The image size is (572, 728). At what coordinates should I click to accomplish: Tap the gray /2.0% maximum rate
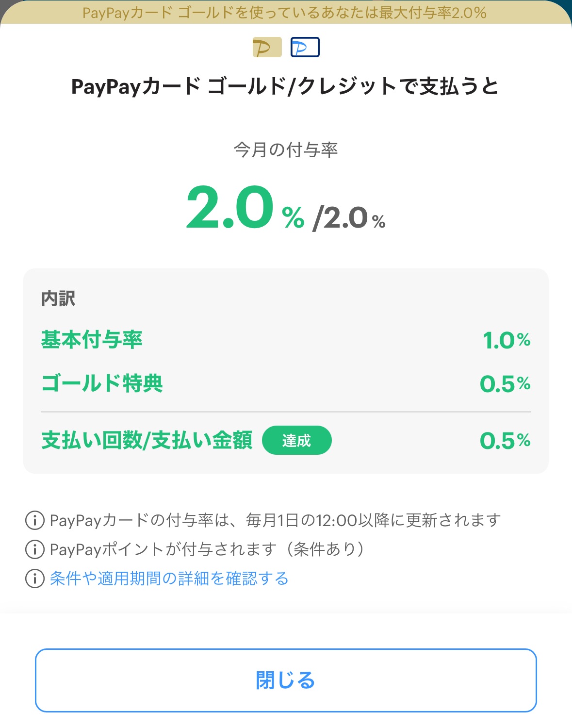pyautogui.click(x=349, y=218)
